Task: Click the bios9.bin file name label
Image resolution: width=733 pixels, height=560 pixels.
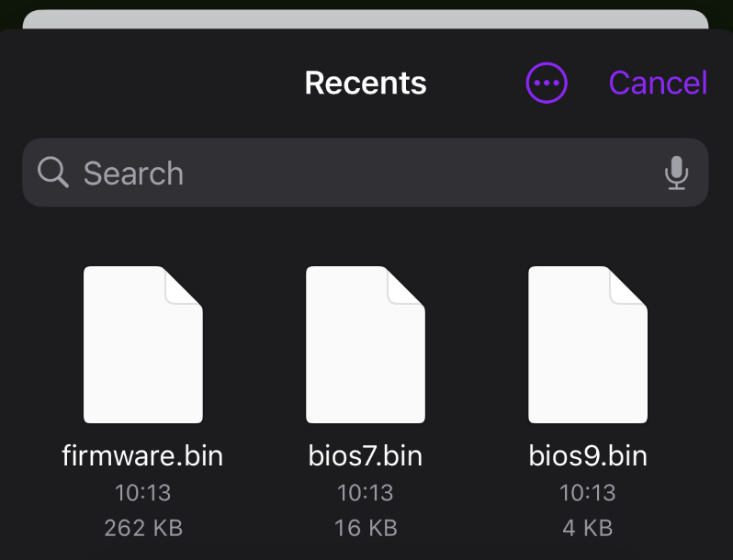Action: [588, 456]
